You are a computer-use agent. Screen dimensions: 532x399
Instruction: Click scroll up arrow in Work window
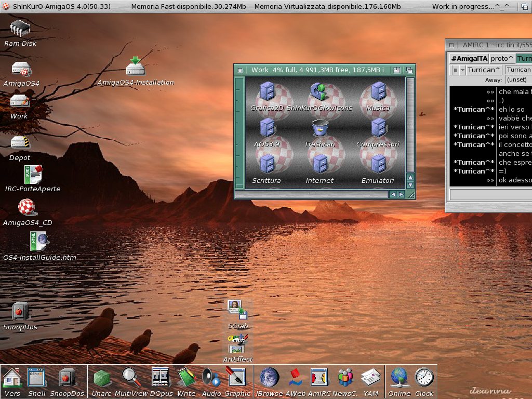410,177
